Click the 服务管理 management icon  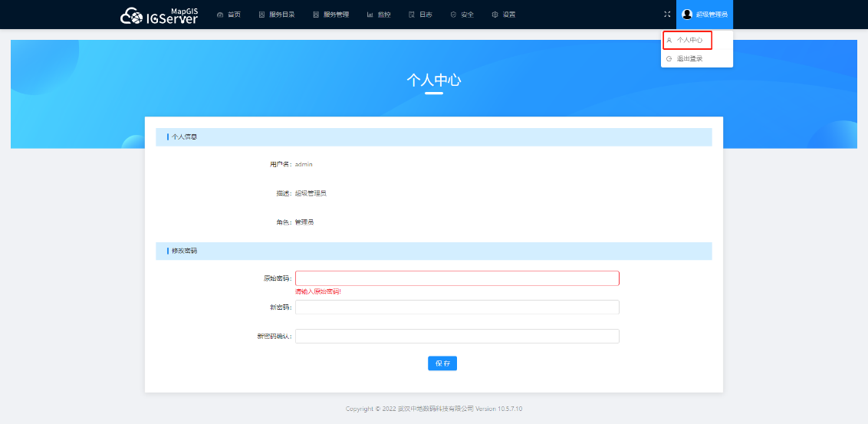[316, 15]
